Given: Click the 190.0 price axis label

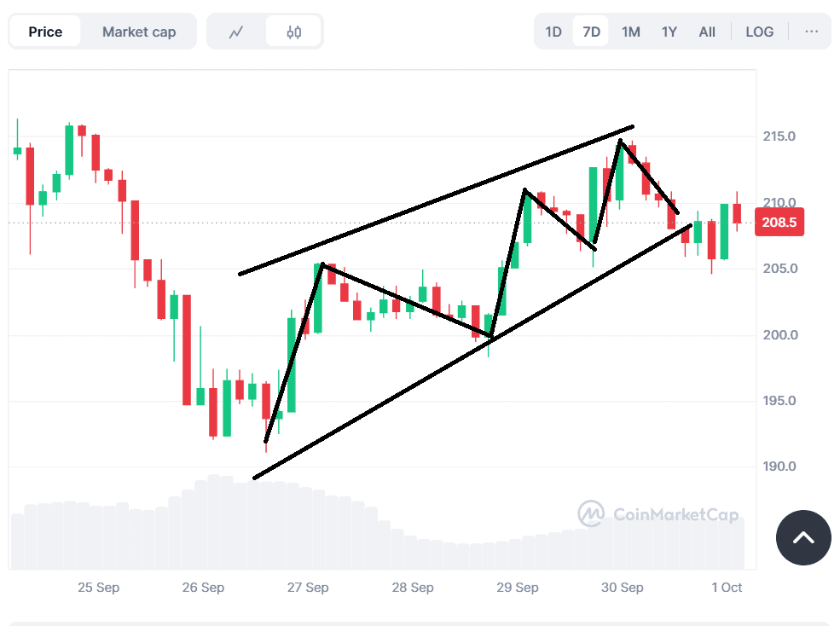Looking at the screenshot, I should (779, 467).
